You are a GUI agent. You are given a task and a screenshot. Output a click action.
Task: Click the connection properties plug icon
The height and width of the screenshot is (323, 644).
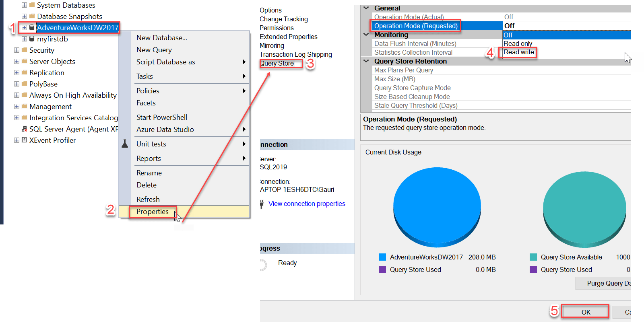coord(262,204)
